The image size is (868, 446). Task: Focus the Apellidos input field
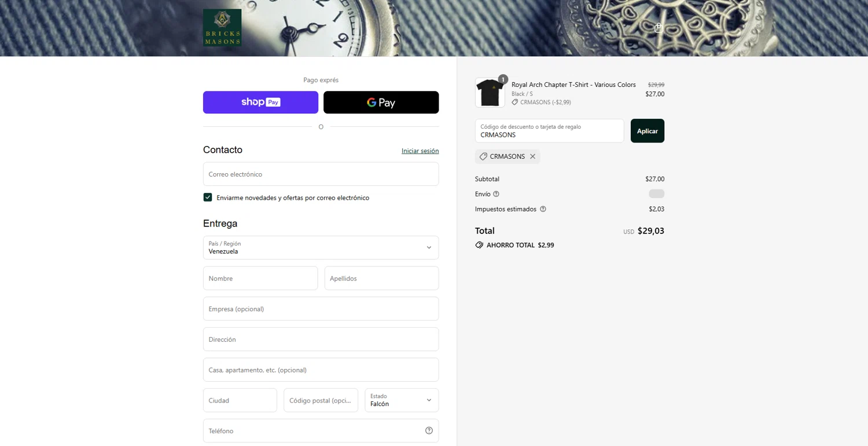pos(381,278)
